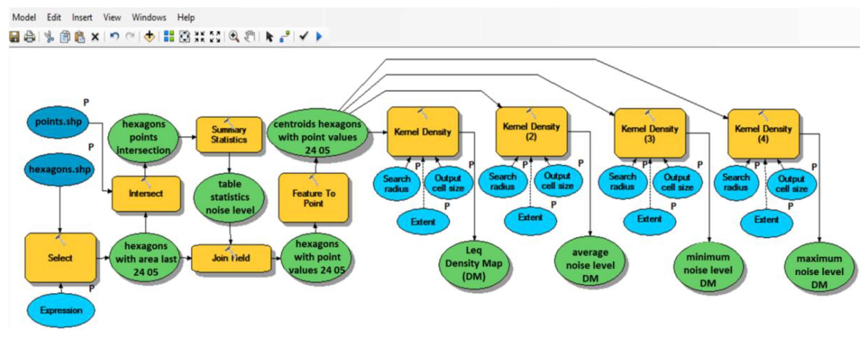This screenshot has height=342, width=868.
Task: Click the Expression parameter oval
Action: coord(61,310)
